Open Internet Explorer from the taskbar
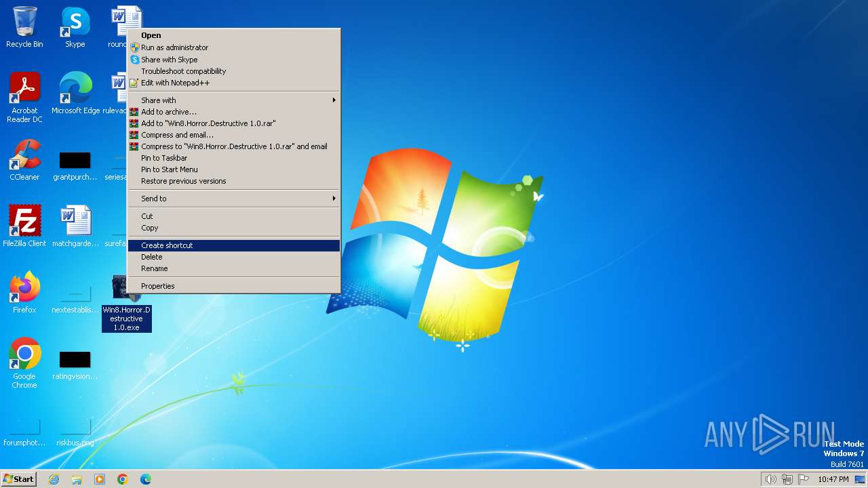Screen dimensions: 868x488 54,479
